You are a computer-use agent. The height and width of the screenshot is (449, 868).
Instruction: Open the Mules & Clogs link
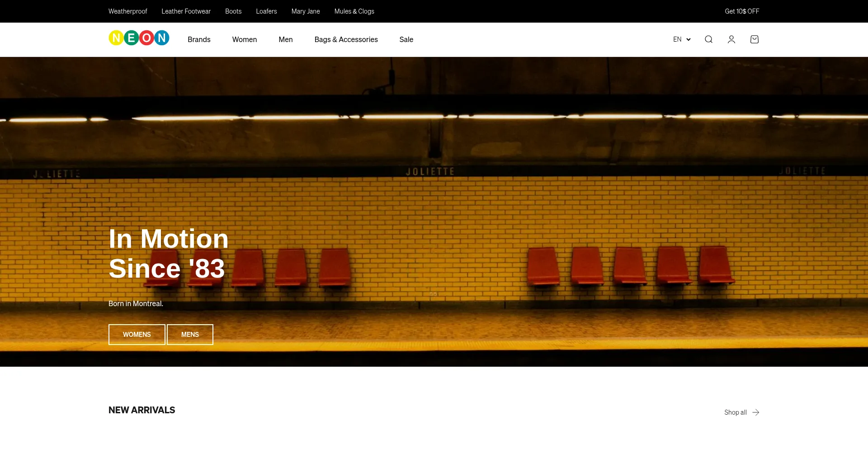354,11
